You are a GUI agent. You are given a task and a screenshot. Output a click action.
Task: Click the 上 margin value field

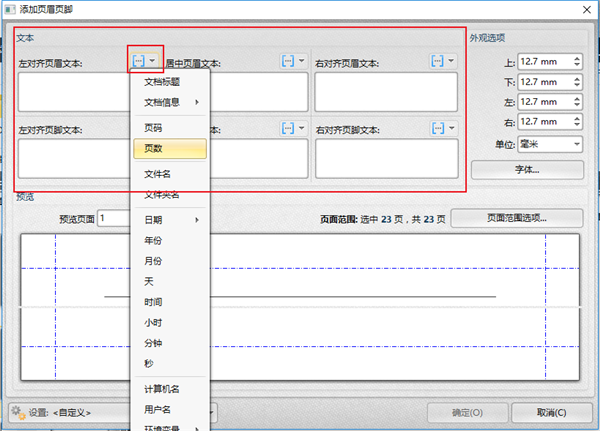pos(545,62)
